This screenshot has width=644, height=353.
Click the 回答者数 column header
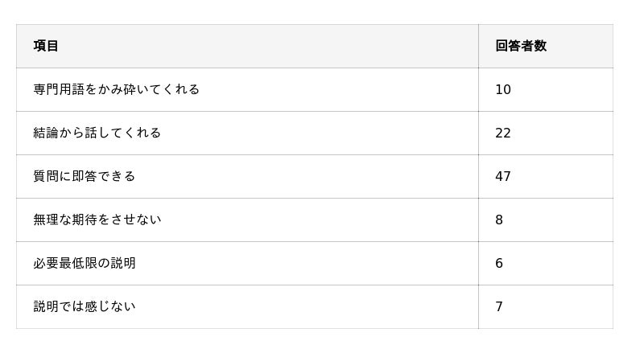tap(521, 46)
